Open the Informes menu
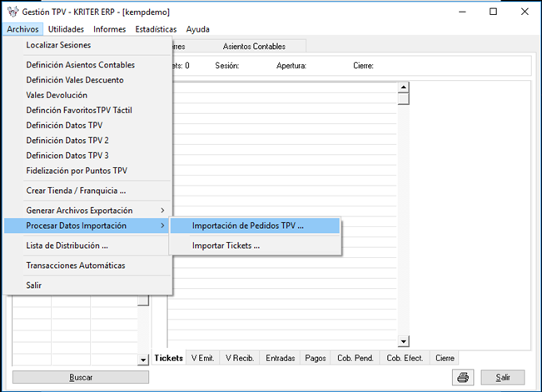Viewport: 542px width, 392px height. (109, 29)
